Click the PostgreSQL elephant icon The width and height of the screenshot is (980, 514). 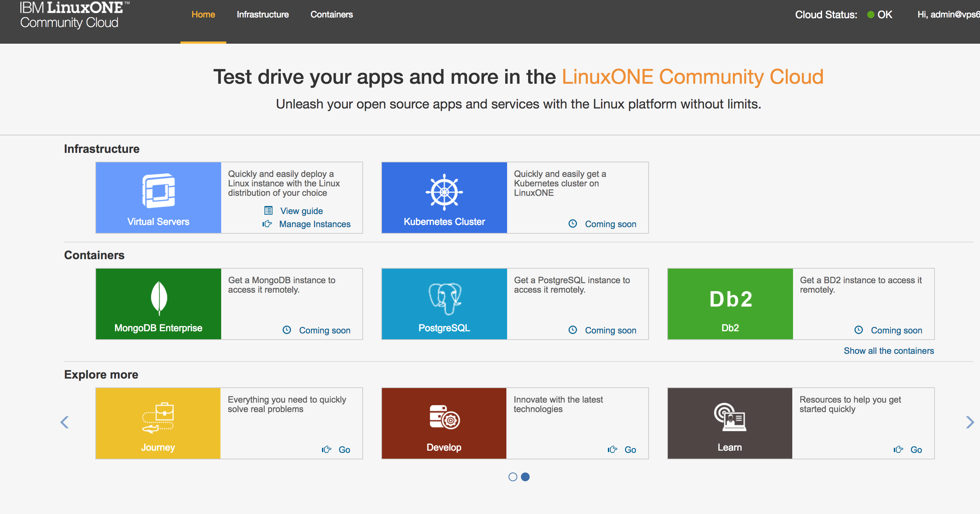pos(445,298)
